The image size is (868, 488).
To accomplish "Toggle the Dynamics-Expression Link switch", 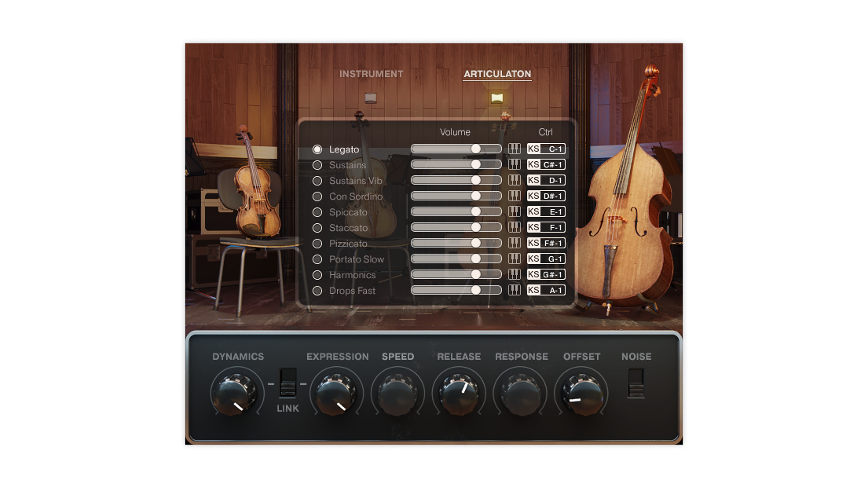I will [x=288, y=383].
